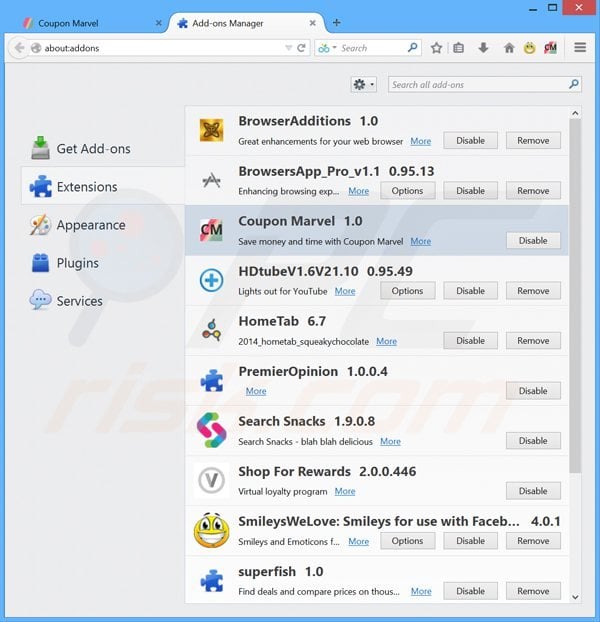Click BrowserAdditions extension icon

click(x=211, y=130)
